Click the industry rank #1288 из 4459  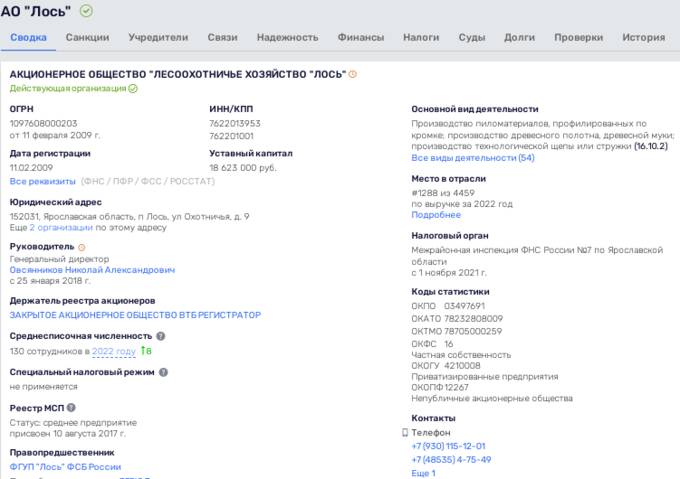443,193
